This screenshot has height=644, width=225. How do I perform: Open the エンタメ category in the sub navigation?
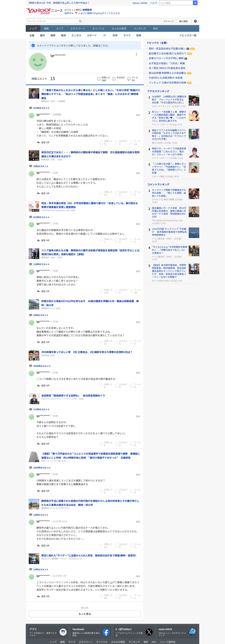76,35
